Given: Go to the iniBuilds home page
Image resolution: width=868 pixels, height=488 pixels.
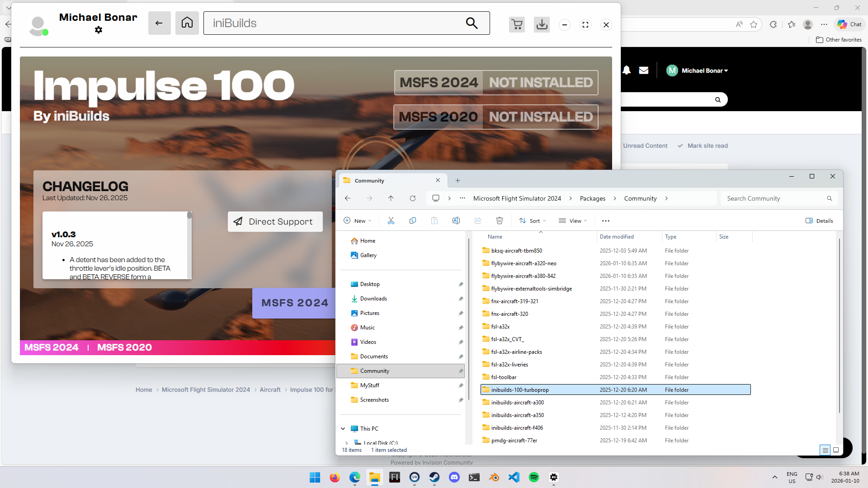Looking at the screenshot, I should click(x=187, y=23).
